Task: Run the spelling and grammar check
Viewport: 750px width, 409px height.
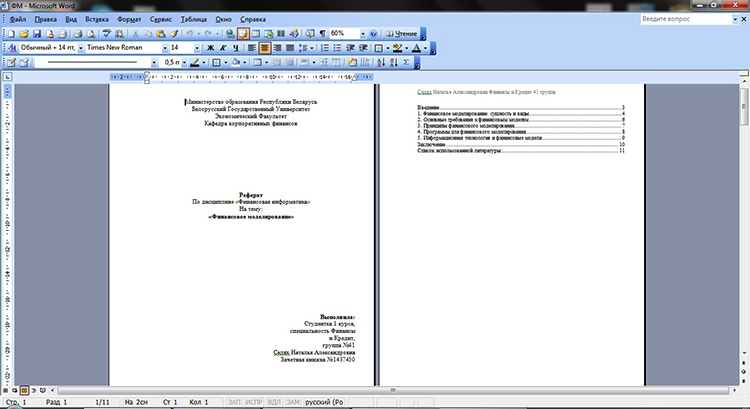Action: (x=107, y=33)
